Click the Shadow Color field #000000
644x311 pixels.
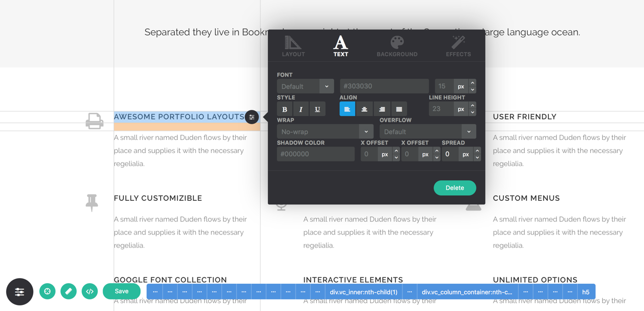[x=316, y=154]
